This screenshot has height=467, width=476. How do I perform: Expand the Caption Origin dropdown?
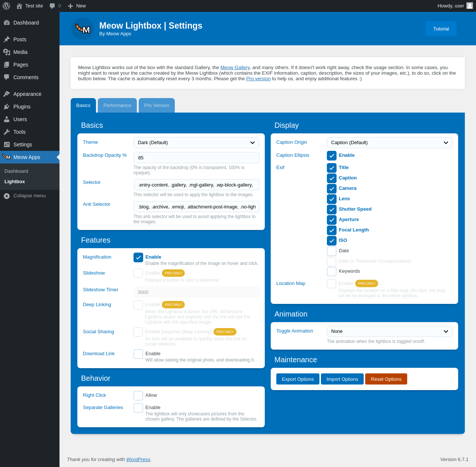[389, 143]
